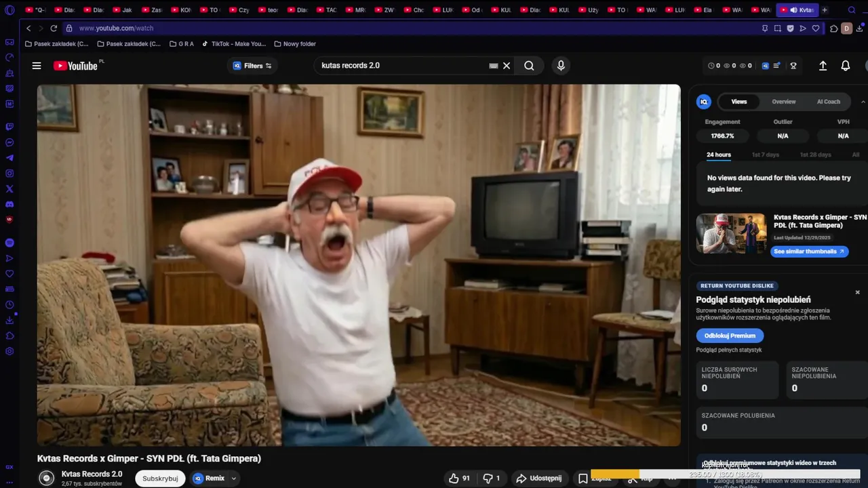Open the vidIQ trophy icon in header
This screenshot has width=868, height=488.
pyautogui.click(x=793, y=66)
